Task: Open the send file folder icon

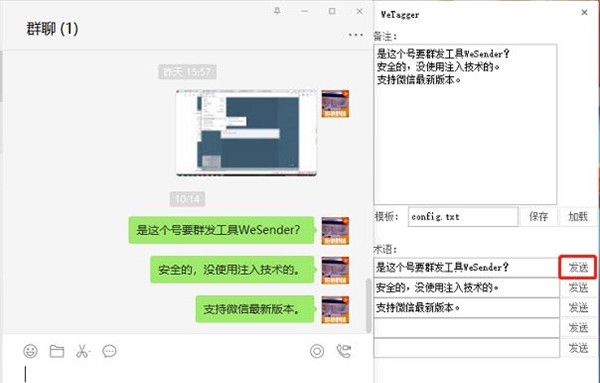Action: point(57,351)
